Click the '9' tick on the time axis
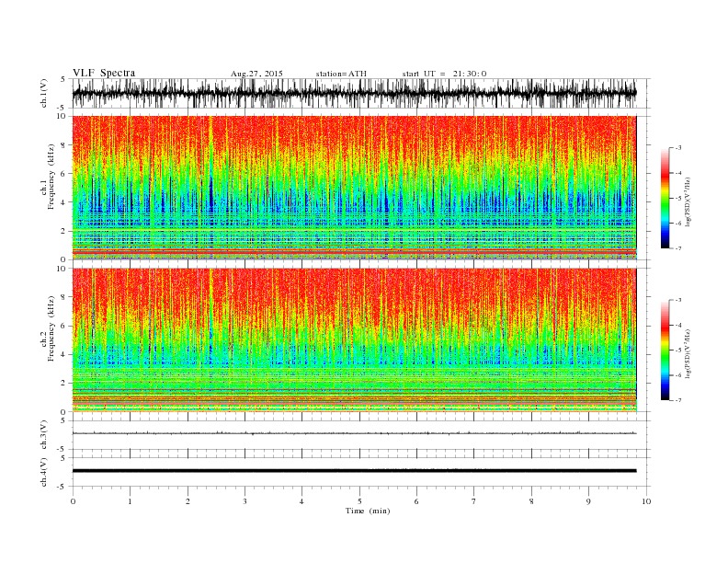The height and width of the screenshot is (563, 728). [588, 501]
